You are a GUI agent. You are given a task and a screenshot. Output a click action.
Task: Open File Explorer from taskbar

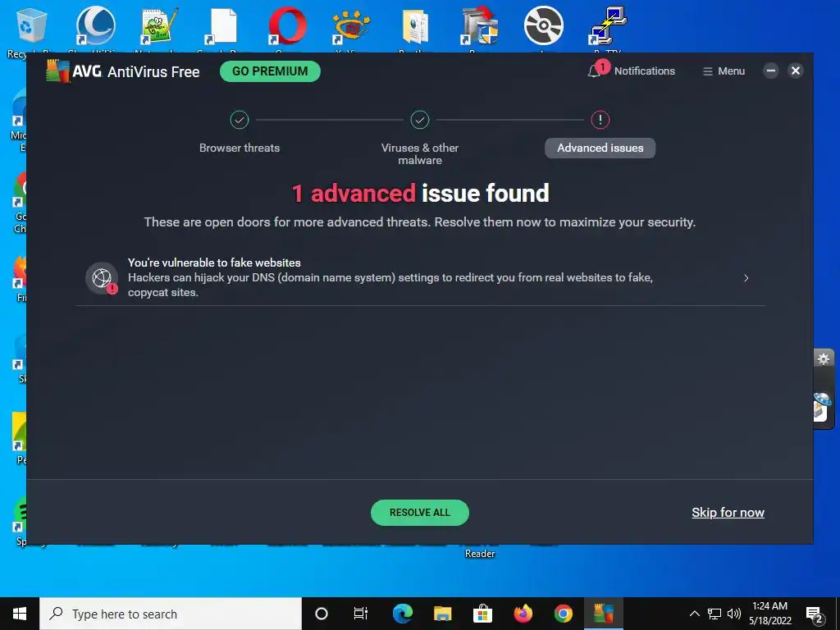[442, 614]
